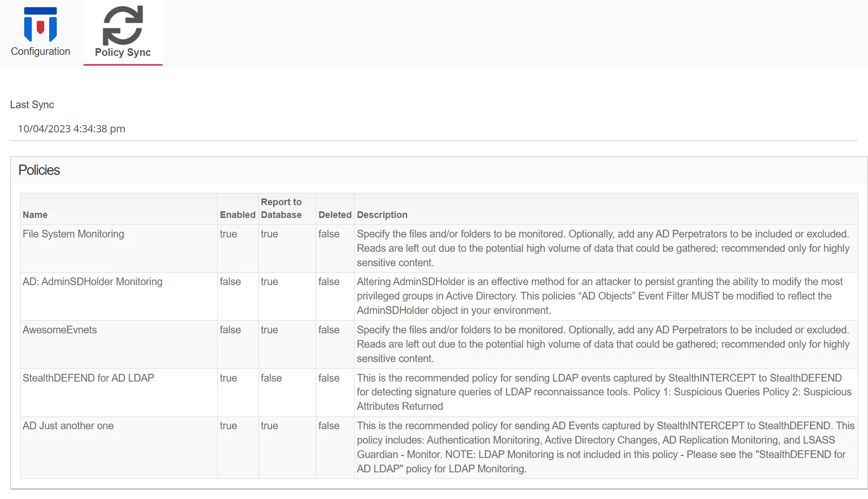Click Deleted value for AwesomeEvnets
Screen dimensions: 868x499
point(329,330)
